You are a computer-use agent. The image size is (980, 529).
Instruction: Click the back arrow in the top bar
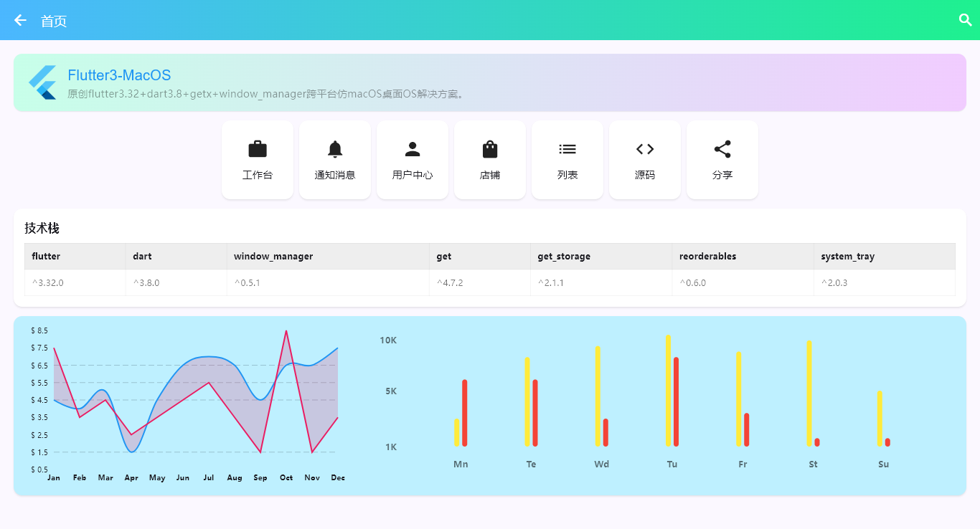point(20,20)
